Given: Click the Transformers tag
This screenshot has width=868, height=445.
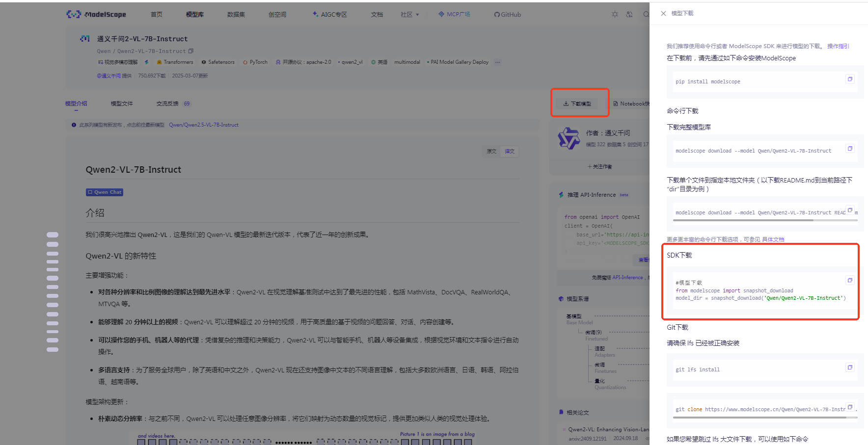Looking at the screenshot, I should 175,62.
